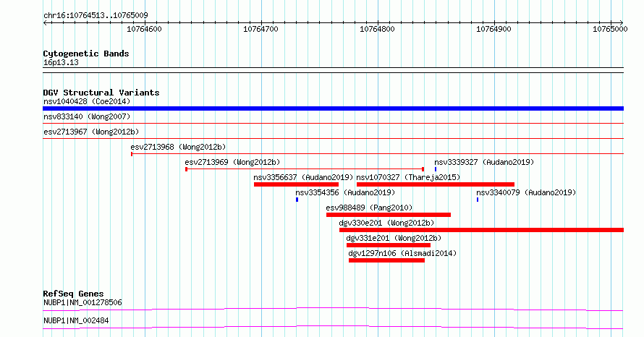Image resolution: width=644 pixels, height=337 pixels.
Task: Click the nsv3339327 small blue marker
Action: (436, 169)
